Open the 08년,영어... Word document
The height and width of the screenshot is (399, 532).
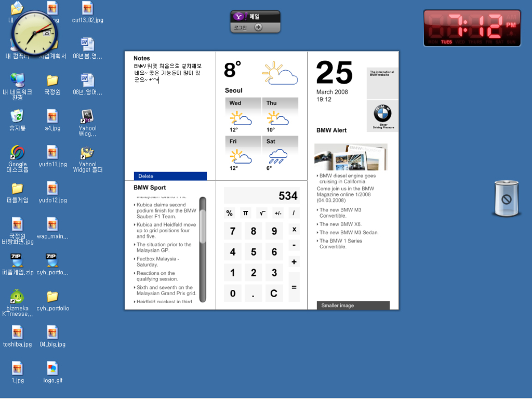coord(87,84)
